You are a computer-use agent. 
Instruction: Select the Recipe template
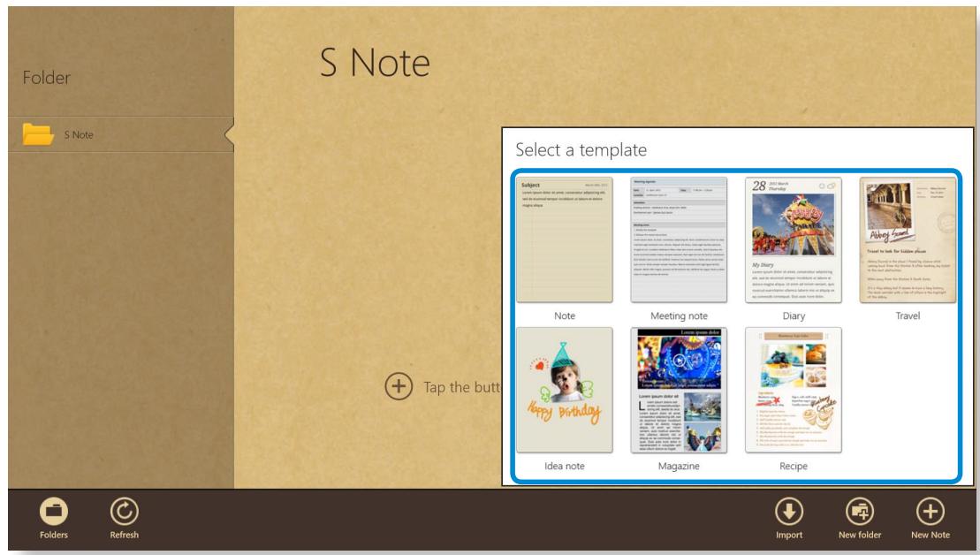[x=794, y=387]
